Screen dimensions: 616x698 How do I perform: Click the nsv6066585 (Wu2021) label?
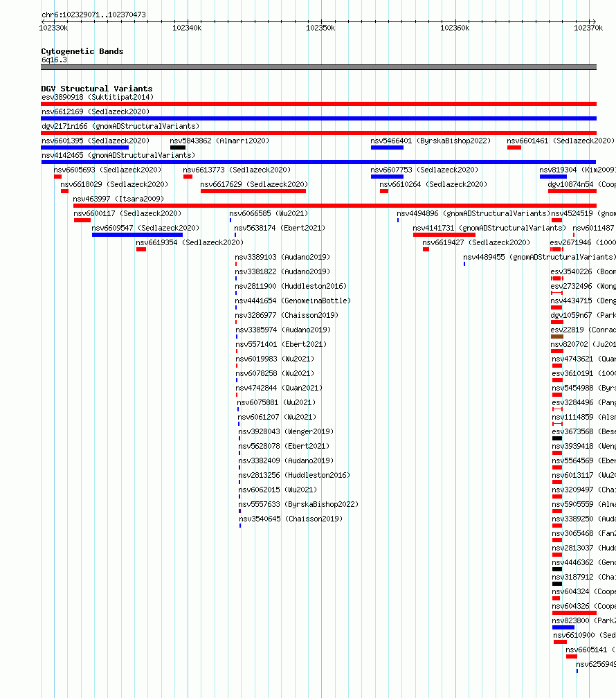(269, 214)
